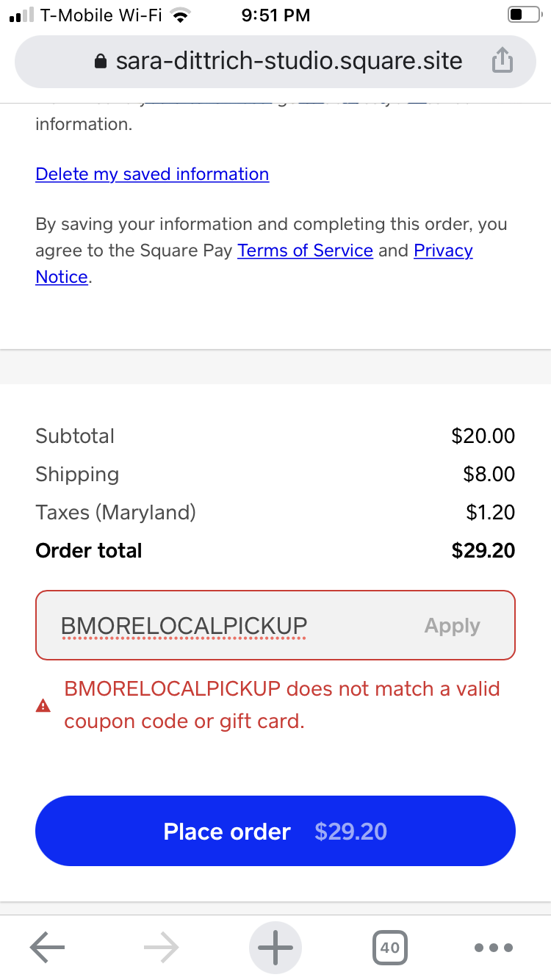This screenshot has height=980, width=551.
Task: Tap Apply next to the coupon code
Action: 452,626
